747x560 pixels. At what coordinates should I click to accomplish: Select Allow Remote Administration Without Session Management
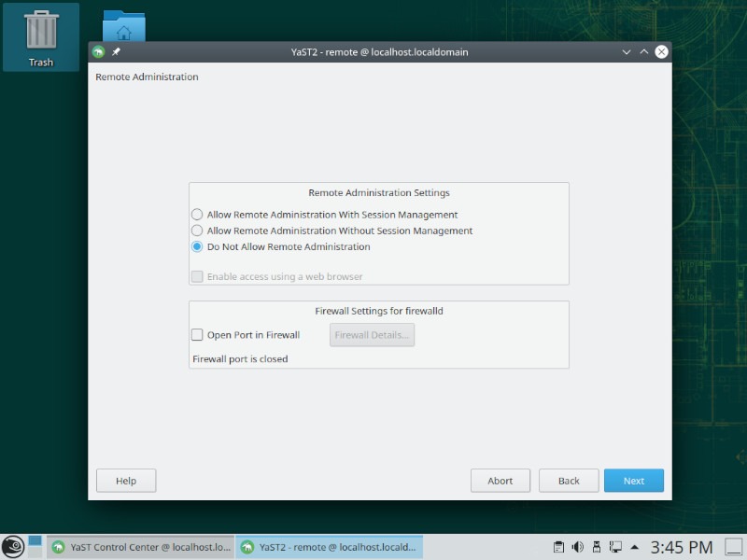[197, 231]
